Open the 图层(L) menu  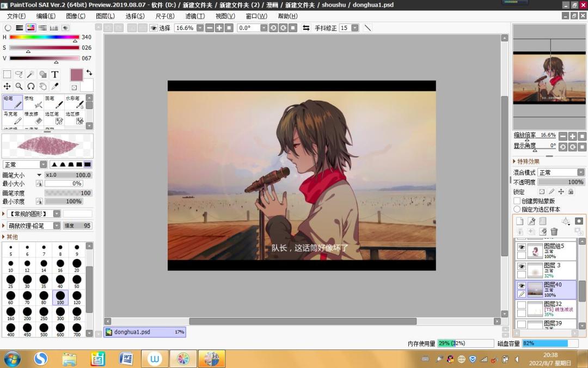coord(106,16)
